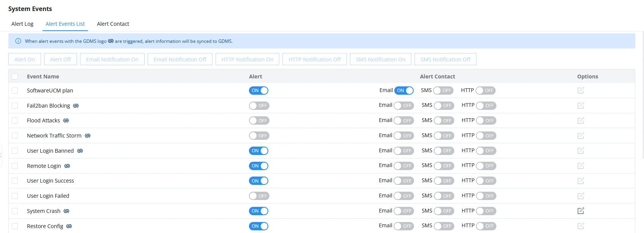The image size is (644, 233).
Task: Click HTTP Notification On button
Action: pos(247,59)
